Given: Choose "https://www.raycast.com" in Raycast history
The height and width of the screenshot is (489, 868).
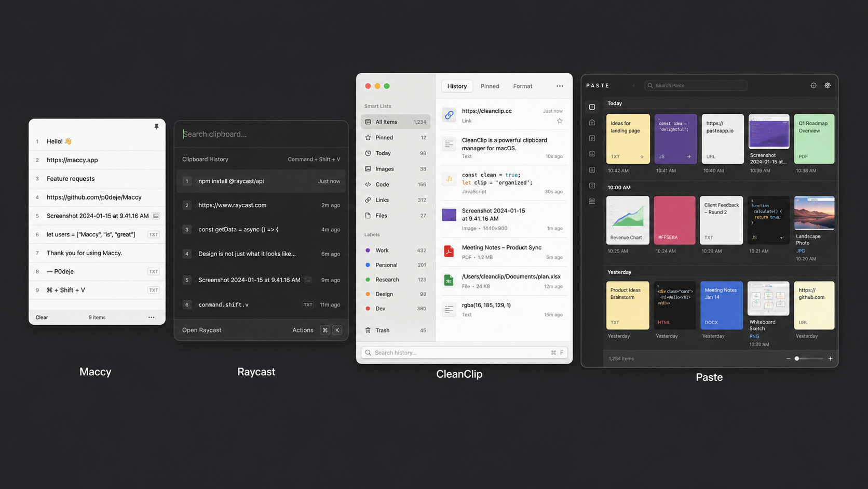Looking at the screenshot, I should (261, 205).
